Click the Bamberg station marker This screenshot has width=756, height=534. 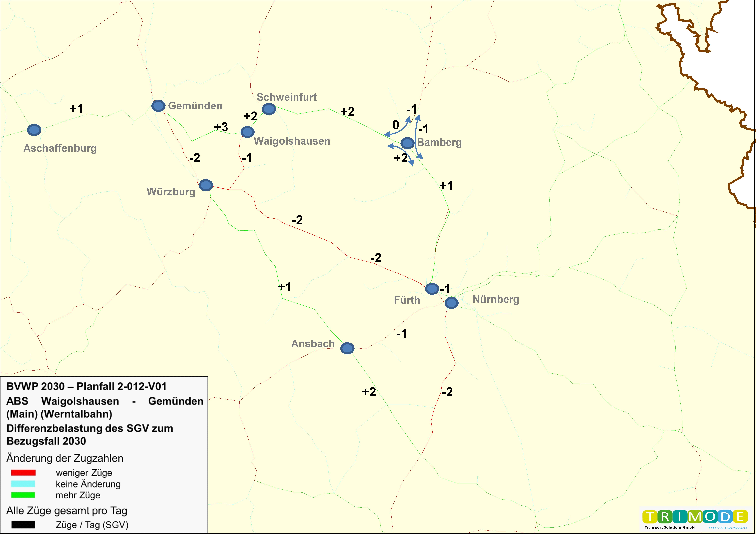tap(407, 143)
